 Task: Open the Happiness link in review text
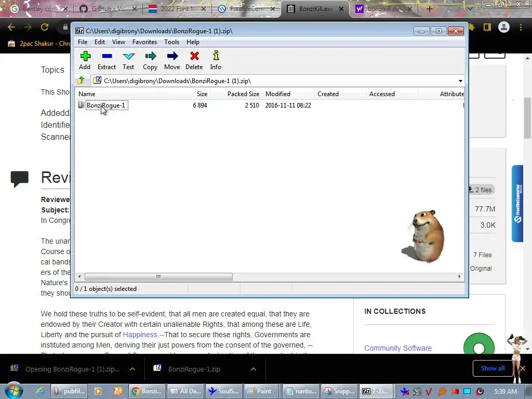[x=140, y=335]
